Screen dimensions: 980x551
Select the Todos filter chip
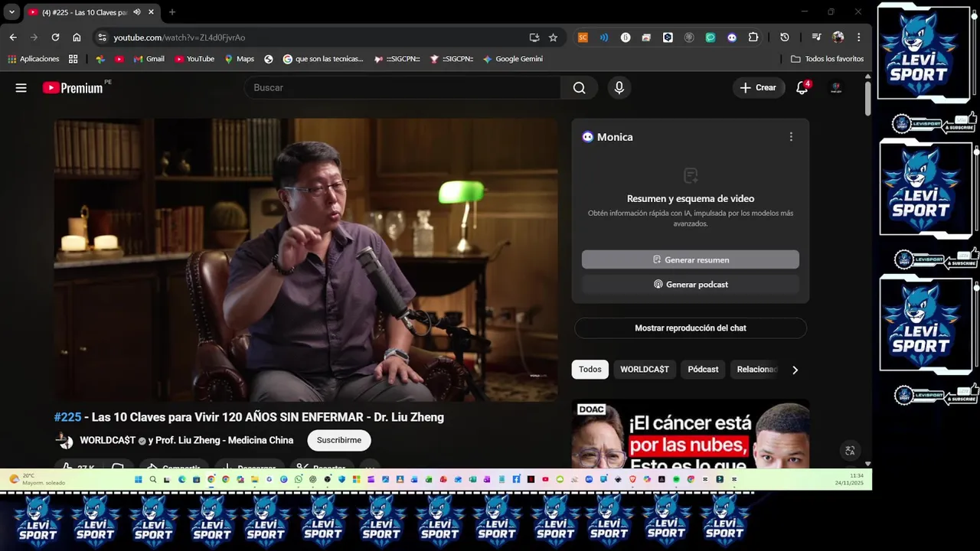coord(590,370)
